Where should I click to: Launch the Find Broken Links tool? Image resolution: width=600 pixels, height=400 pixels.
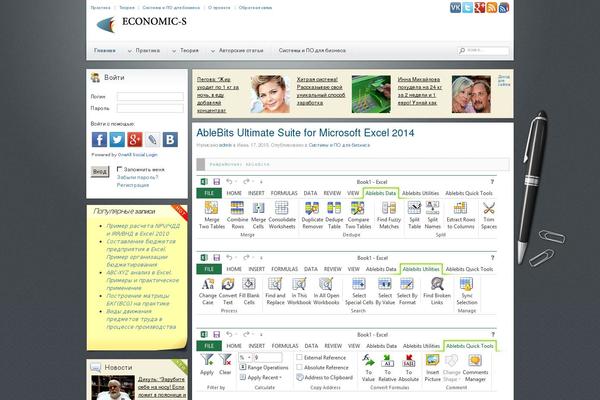coord(437,292)
